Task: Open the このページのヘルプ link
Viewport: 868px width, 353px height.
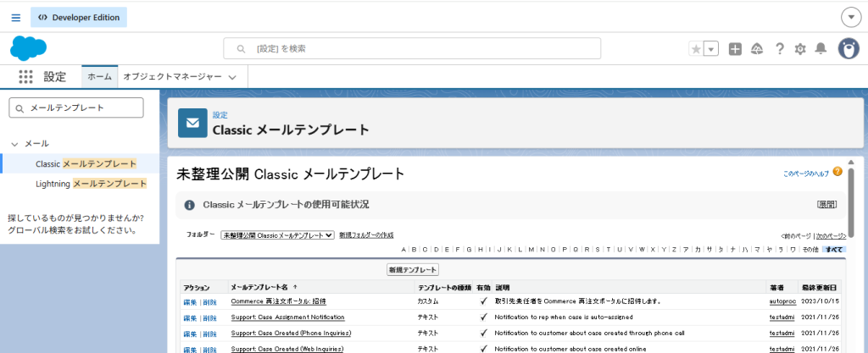Action: [x=806, y=174]
